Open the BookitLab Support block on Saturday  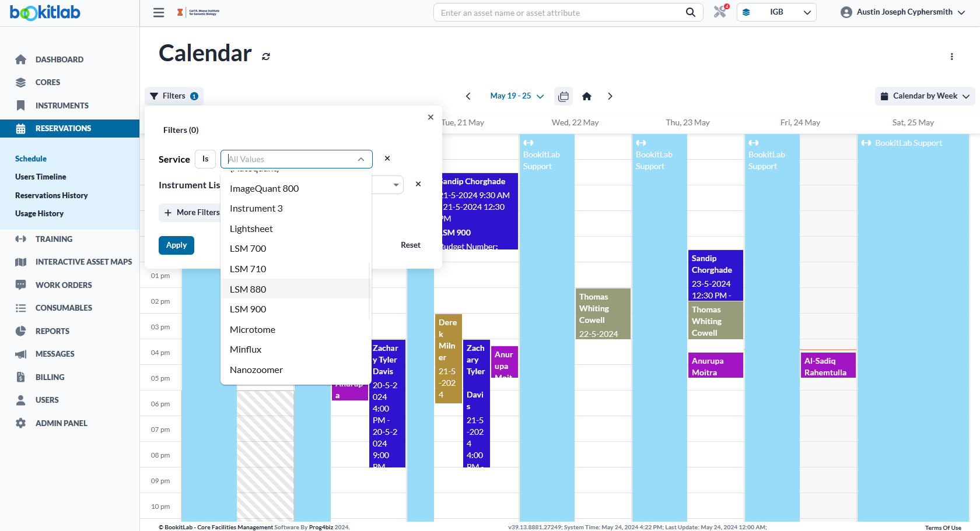tap(913, 326)
